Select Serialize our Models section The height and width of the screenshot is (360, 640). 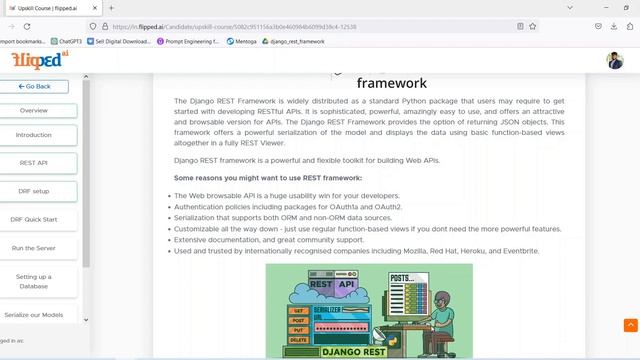(x=38, y=315)
